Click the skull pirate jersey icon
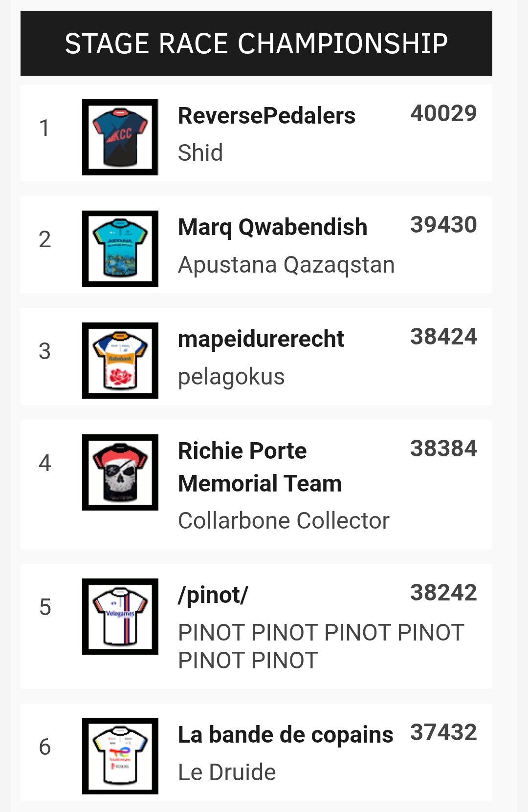The image size is (528, 812). point(120,472)
